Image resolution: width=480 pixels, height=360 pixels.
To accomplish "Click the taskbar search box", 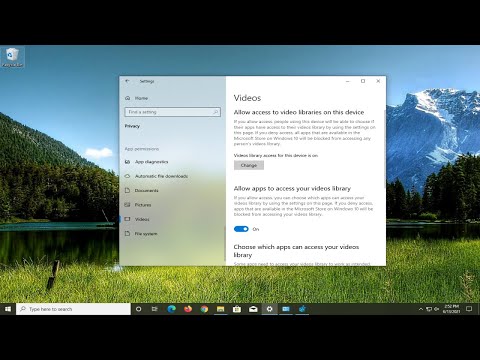I will click(73, 309).
